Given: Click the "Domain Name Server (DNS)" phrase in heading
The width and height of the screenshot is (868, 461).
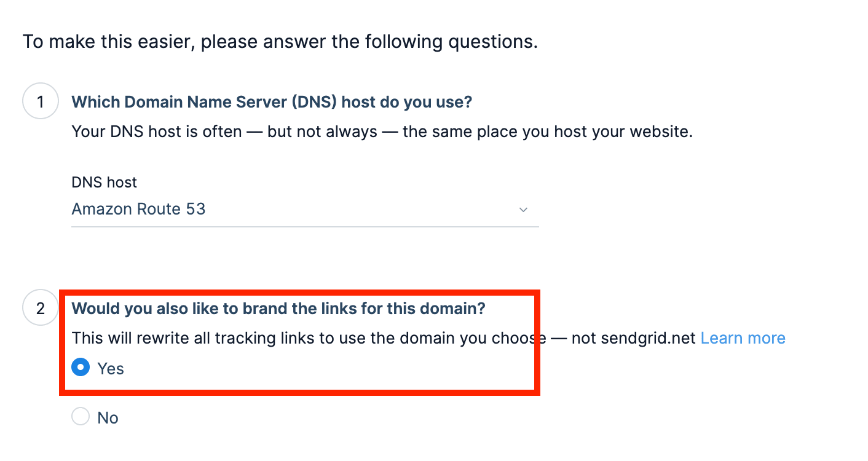Looking at the screenshot, I should [x=231, y=101].
